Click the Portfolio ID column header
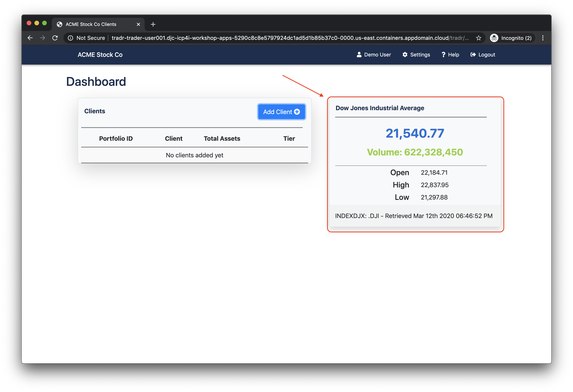Viewport: 573px width, 392px height. [116, 139]
